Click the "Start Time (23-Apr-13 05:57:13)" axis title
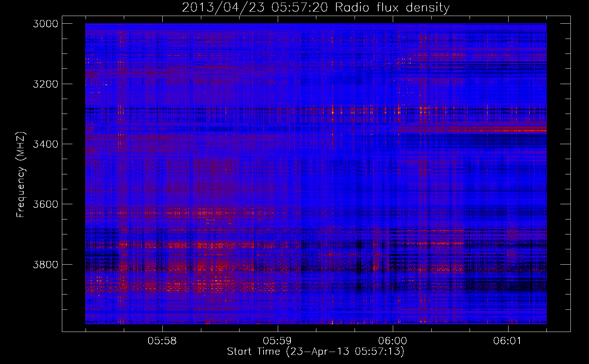The image size is (589, 364). coord(316,352)
